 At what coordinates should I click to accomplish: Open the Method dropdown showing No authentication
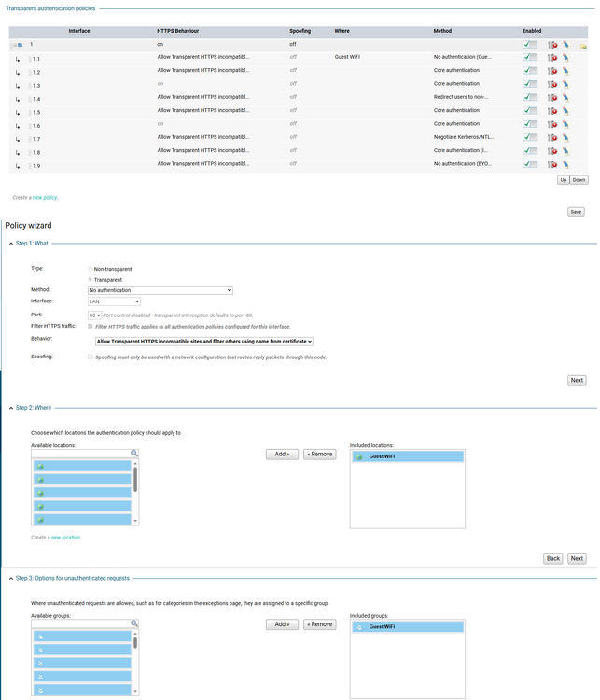pos(160,290)
